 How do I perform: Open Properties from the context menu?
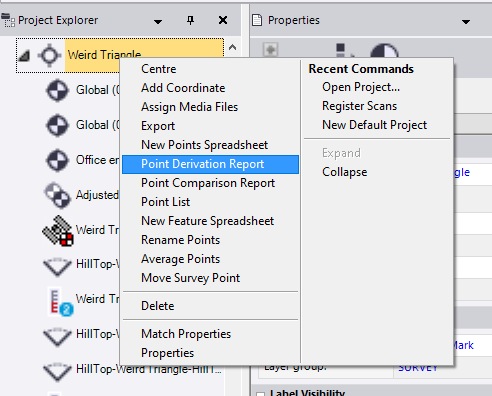167,353
